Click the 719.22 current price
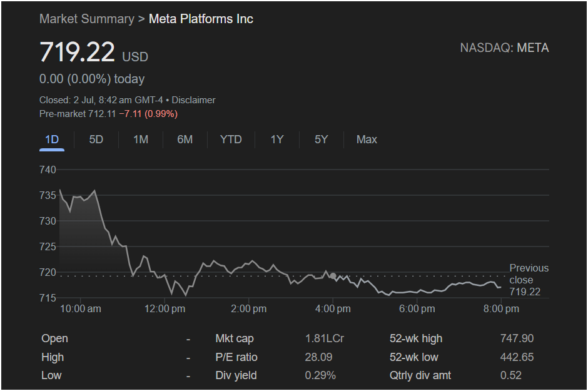Screen dimensions: 588x391 (77, 52)
